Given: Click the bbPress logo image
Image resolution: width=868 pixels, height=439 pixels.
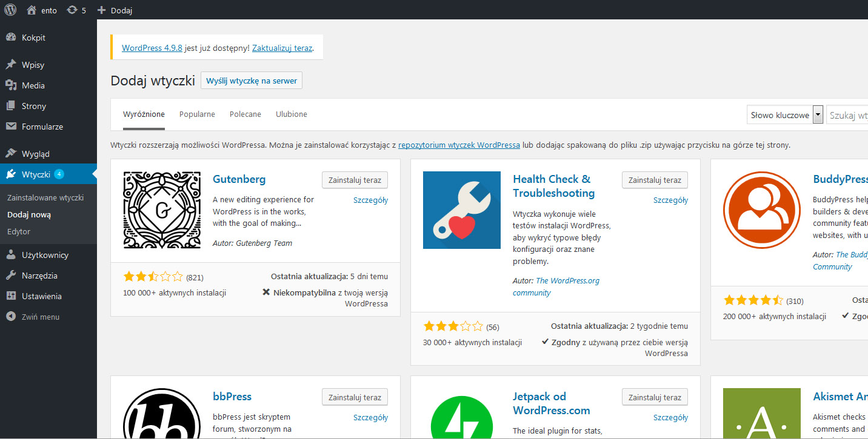Looking at the screenshot, I should 162,414.
